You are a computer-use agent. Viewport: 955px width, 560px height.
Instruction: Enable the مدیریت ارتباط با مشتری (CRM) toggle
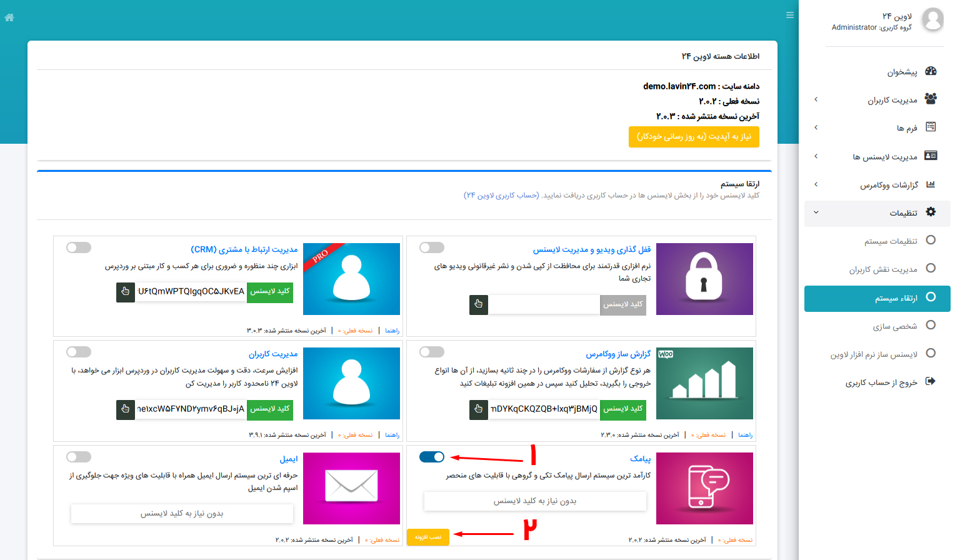[x=79, y=247]
